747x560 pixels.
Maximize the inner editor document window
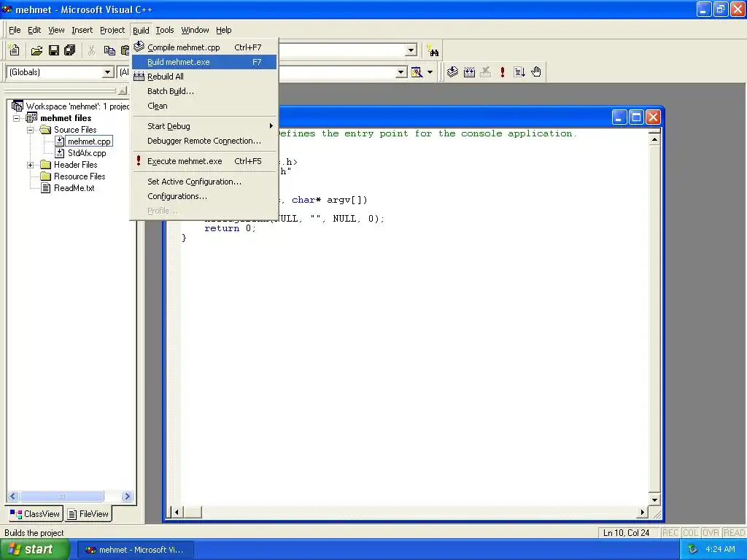[636, 117]
